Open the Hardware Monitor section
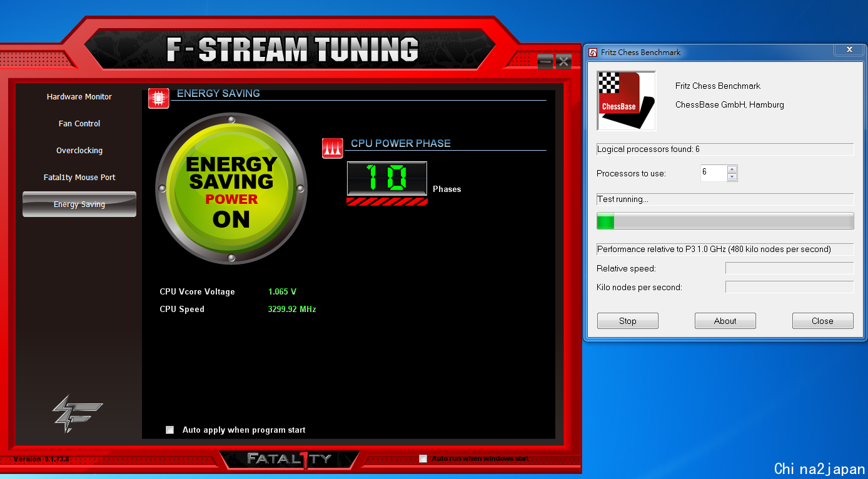 (79, 97)
